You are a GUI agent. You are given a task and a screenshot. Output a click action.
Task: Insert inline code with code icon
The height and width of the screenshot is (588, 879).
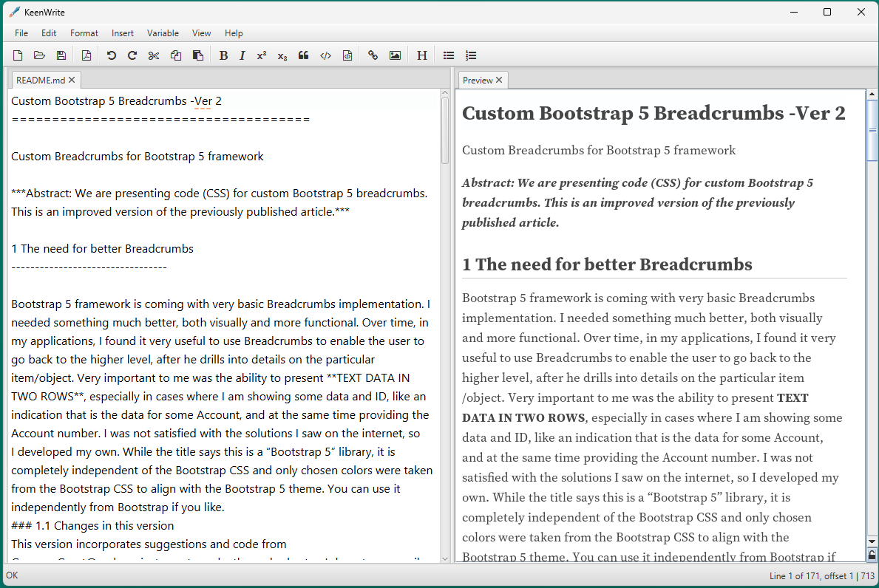pos(325,55)
